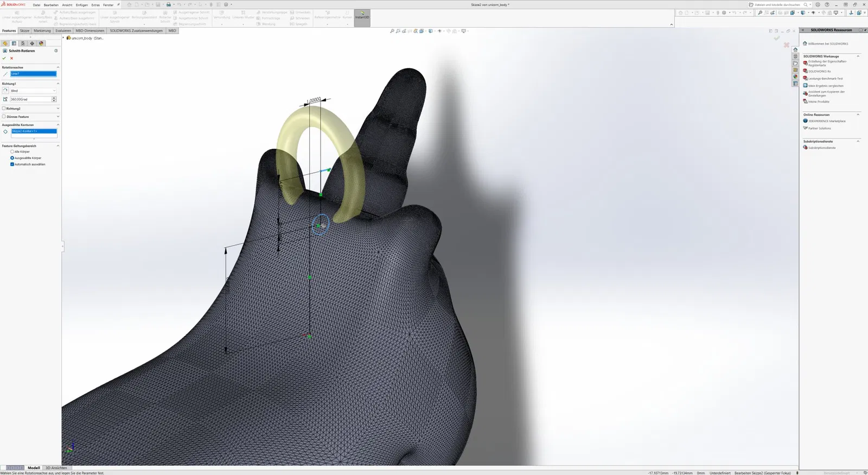
Task: Open the SOLIDWORKS Ressourcen home tab
Action: (x=795, y=49)
